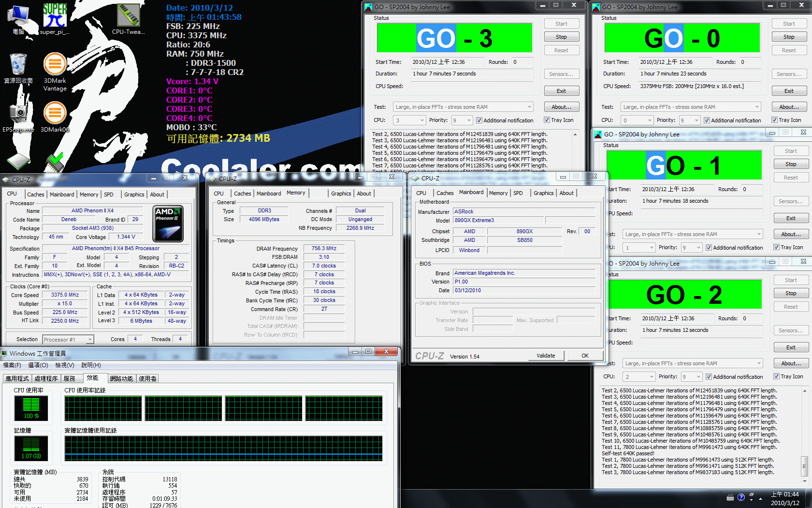Open the 電腦 computer desktop icon

(x=18, y=19)
